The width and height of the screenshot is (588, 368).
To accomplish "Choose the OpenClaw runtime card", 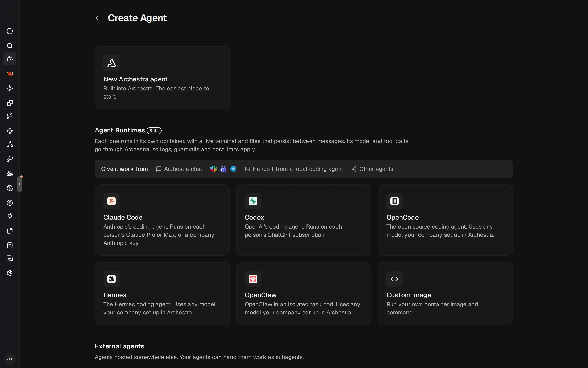I will [303, 293].
